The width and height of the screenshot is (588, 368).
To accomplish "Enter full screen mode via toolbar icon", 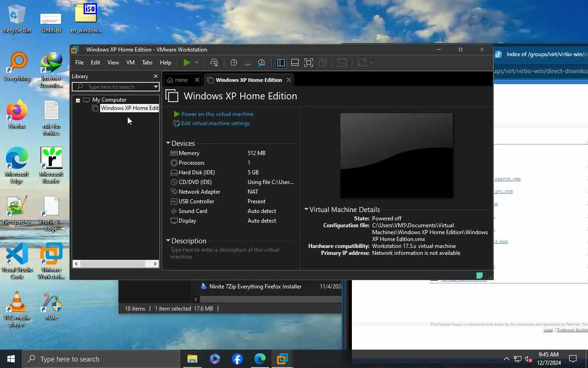I will tap(309, 63).
